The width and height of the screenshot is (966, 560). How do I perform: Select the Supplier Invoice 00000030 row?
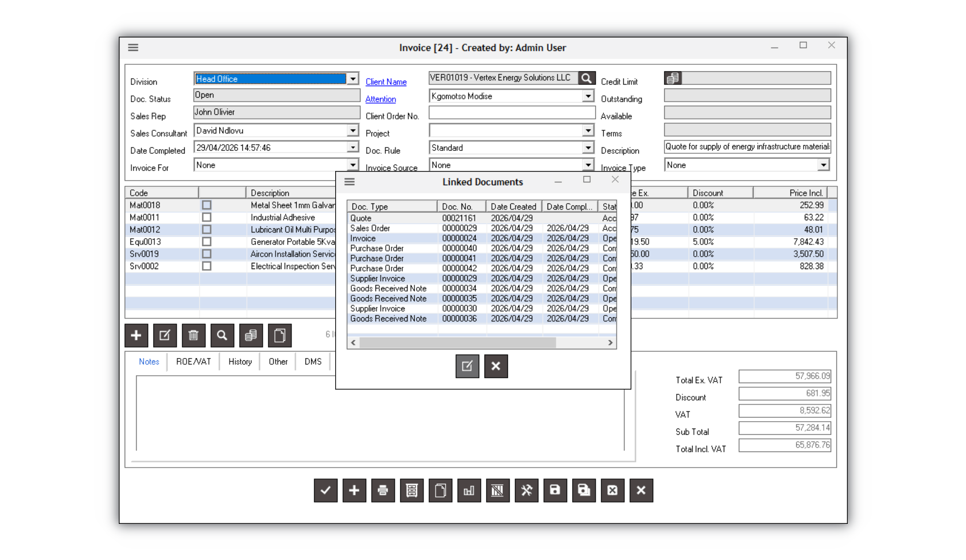[482, 309]
